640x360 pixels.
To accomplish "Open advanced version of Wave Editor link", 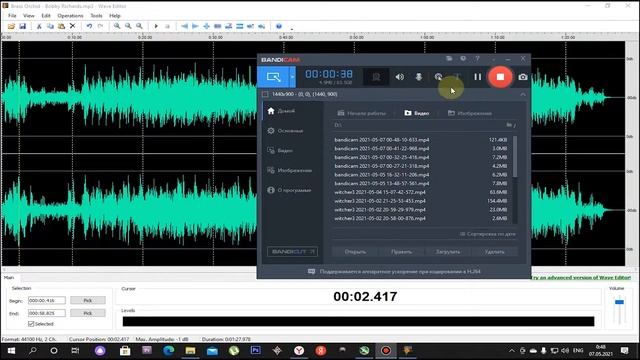I will (x=580, y=278).
